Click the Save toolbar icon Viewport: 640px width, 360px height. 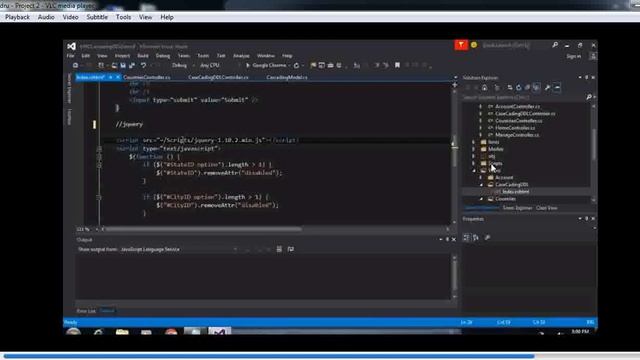point(123,65)
